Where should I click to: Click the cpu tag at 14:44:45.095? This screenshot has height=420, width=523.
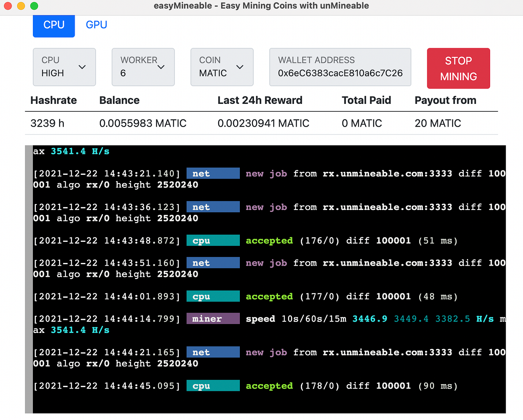[x=213, y=386]
